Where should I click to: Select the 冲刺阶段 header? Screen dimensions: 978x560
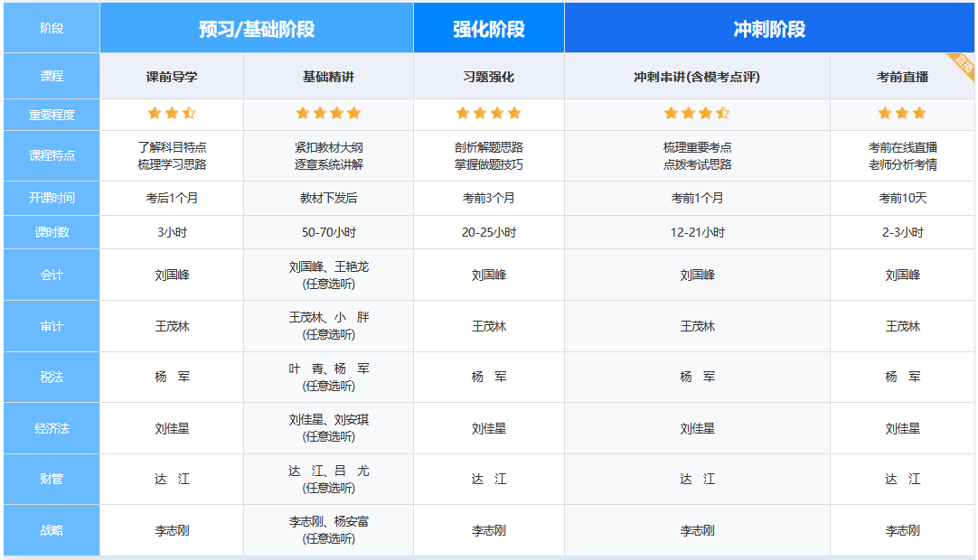(x=769, y=29)
